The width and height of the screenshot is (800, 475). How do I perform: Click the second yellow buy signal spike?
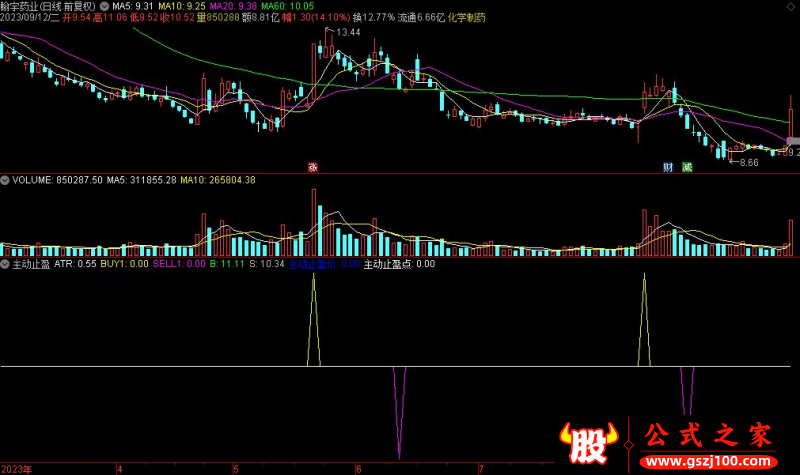(644, 320)
